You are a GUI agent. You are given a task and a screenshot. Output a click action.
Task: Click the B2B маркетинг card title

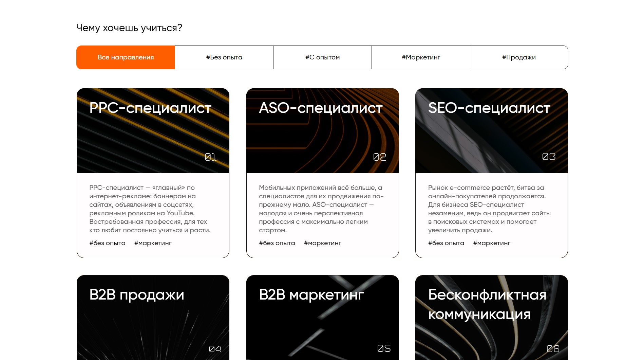point(311,295)
